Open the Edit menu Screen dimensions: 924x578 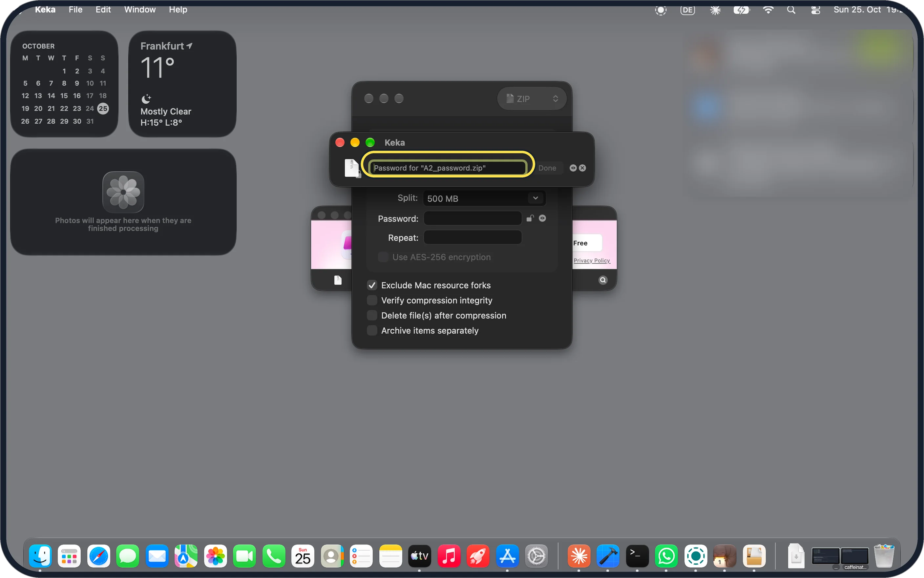[103, 10]
